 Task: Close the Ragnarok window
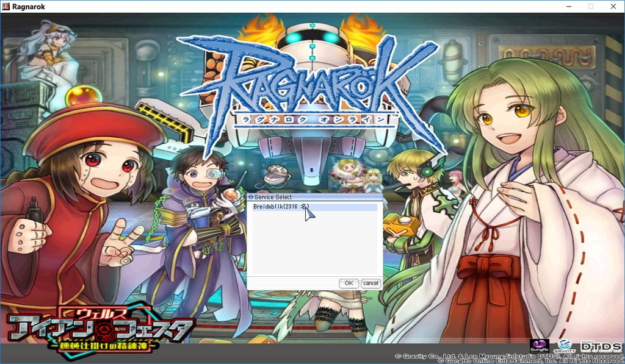(613, 6)
